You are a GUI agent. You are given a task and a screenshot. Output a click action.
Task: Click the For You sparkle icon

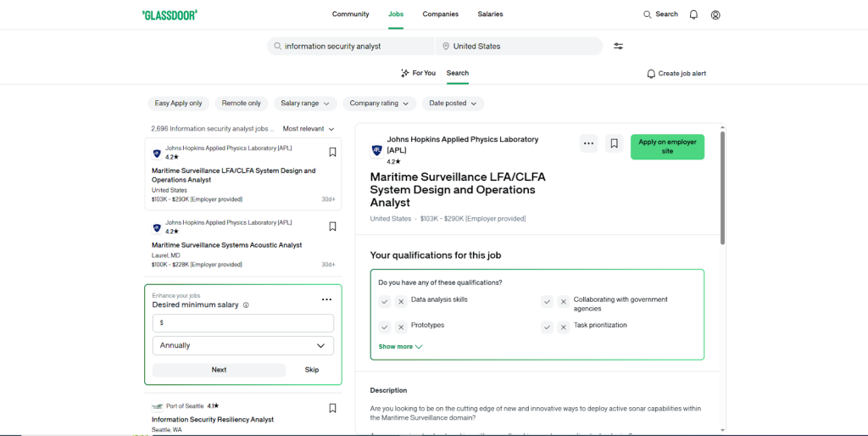[405, 73]
